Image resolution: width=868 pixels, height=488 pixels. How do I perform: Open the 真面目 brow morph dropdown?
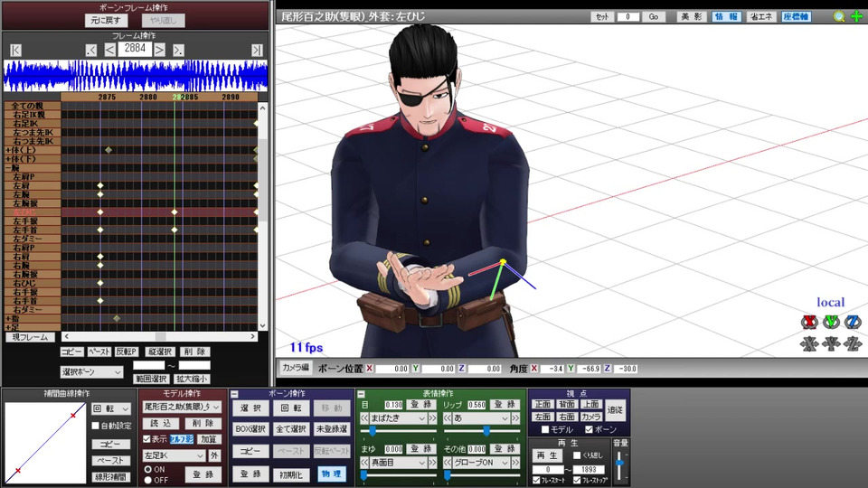coord(398,463)
